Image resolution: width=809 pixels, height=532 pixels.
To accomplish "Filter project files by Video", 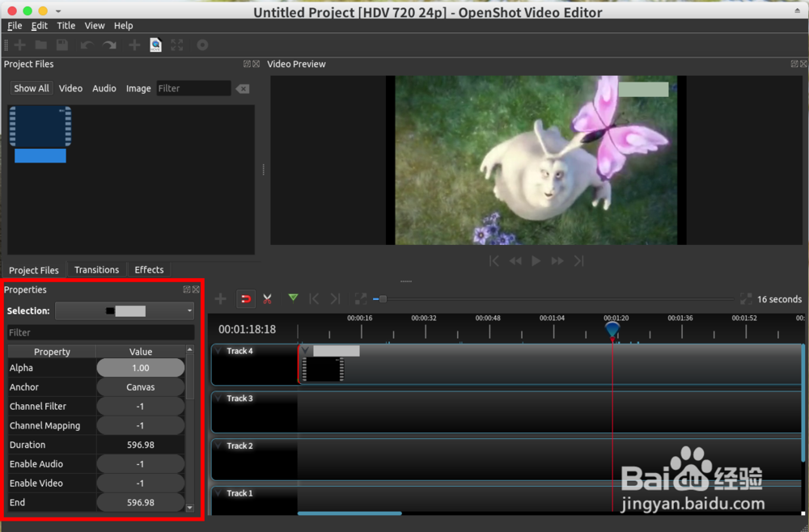I will [x=70, y=88].
